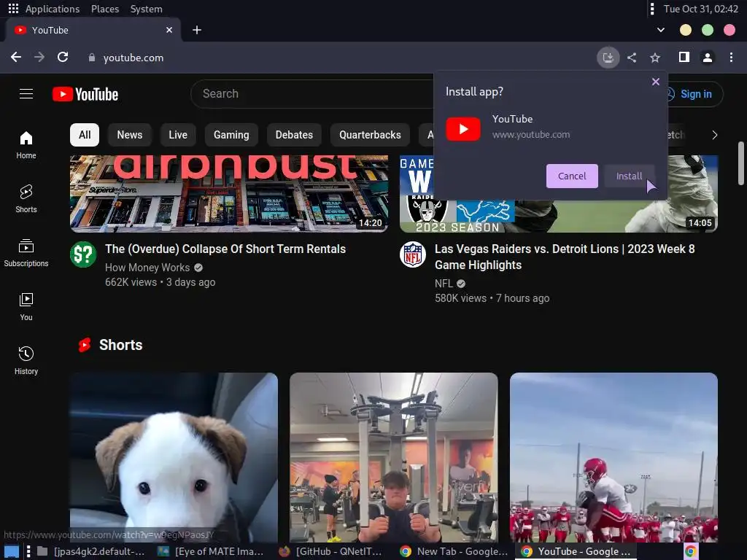Open the panel dots menu near clock
Screen dimensions: 747x560
652,9
